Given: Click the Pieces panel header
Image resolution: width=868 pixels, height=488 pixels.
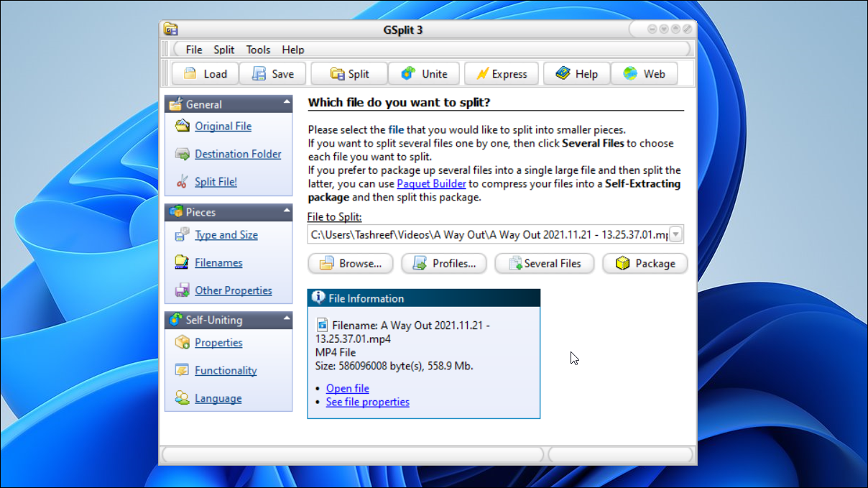Looking at the screenshot, I should (228, 212).
